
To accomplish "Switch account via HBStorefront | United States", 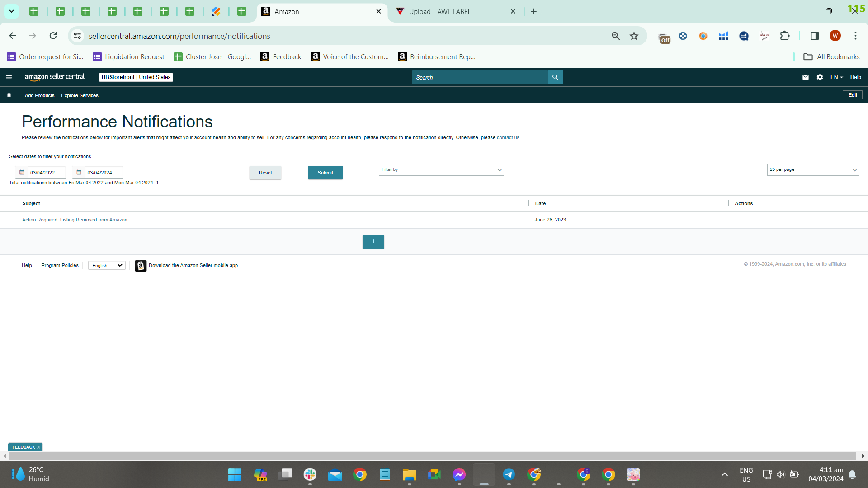I will [x=136, y=77].
